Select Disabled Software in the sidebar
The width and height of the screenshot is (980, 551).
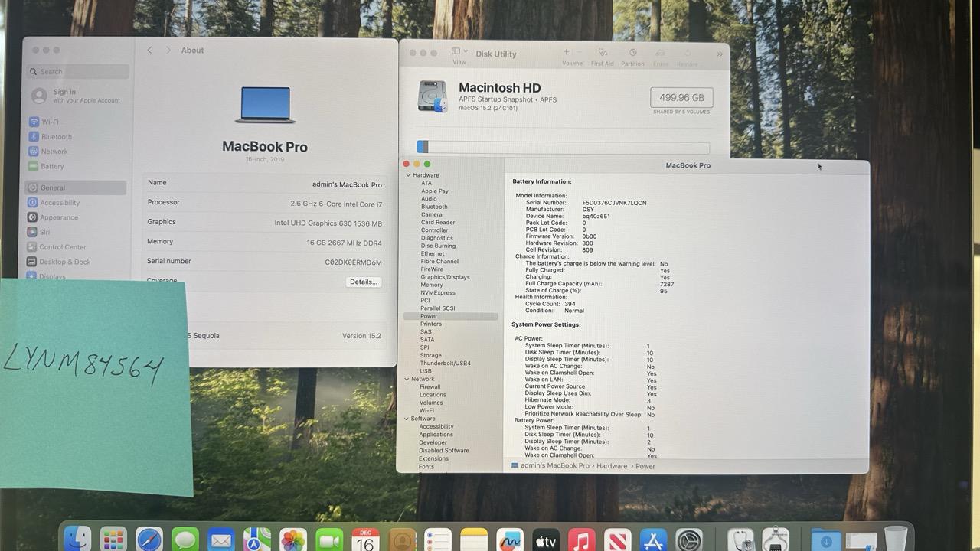(444, 451)
